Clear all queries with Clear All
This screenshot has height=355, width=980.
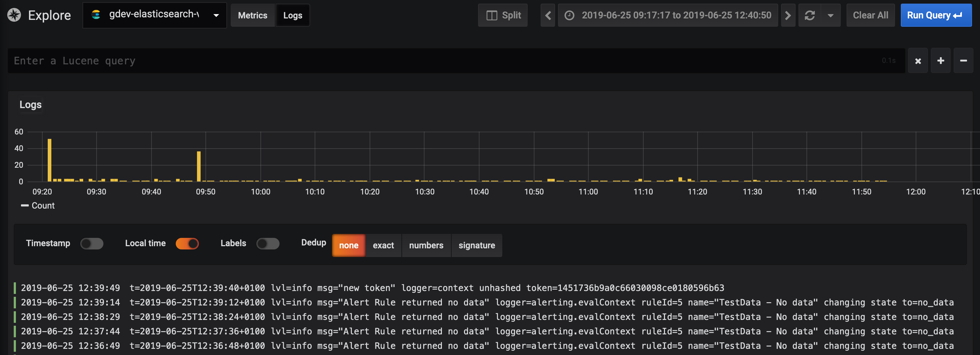[x=870, y=15]
